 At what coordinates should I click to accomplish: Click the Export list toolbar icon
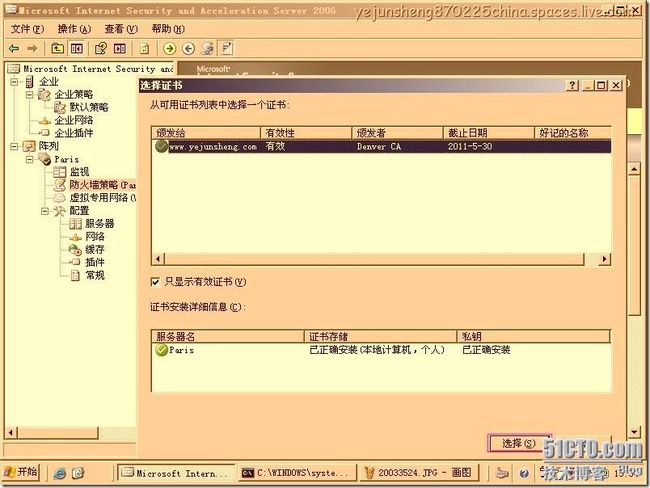point(120,49)
